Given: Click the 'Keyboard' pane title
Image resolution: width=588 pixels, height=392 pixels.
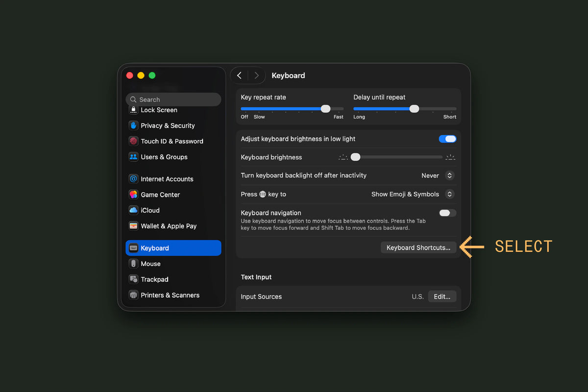Looking at the screenshot, I should [x=288, y=75].
